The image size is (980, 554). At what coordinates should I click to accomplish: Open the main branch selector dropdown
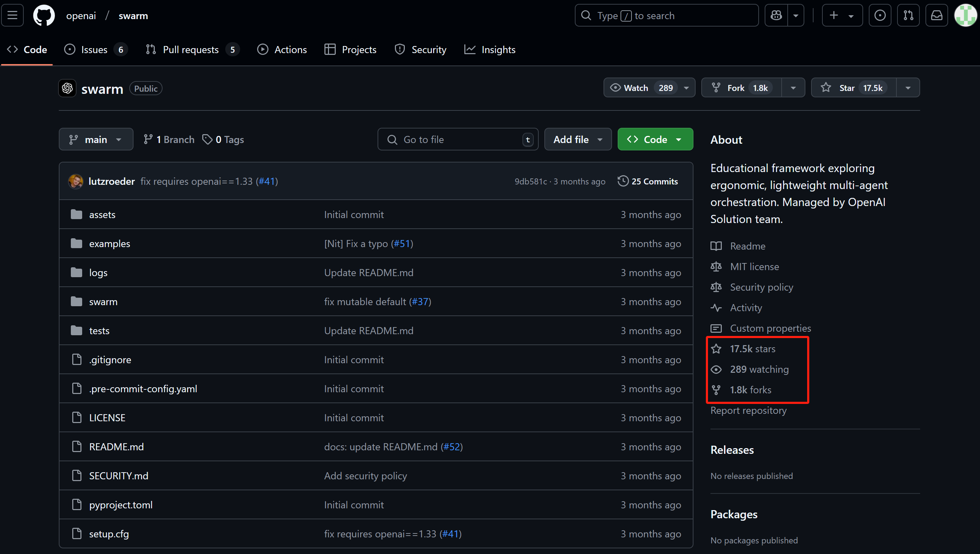click(x=96, y=139)
